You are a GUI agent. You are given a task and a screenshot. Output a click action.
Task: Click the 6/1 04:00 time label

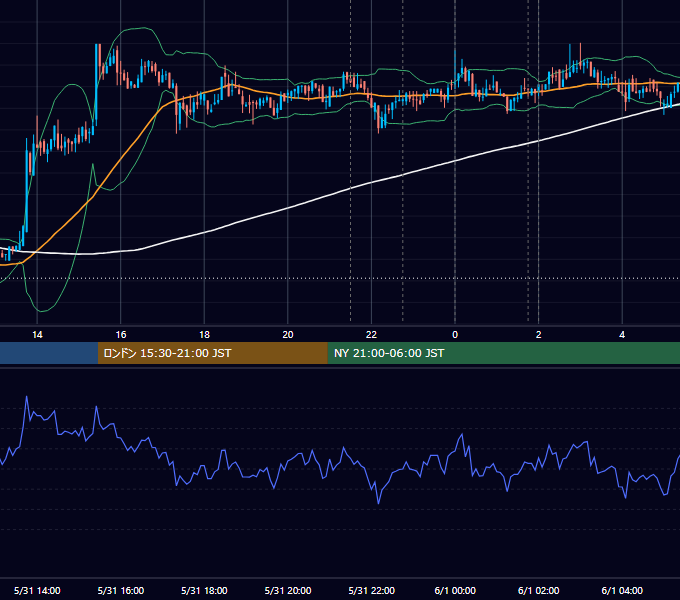click(622, 590)
